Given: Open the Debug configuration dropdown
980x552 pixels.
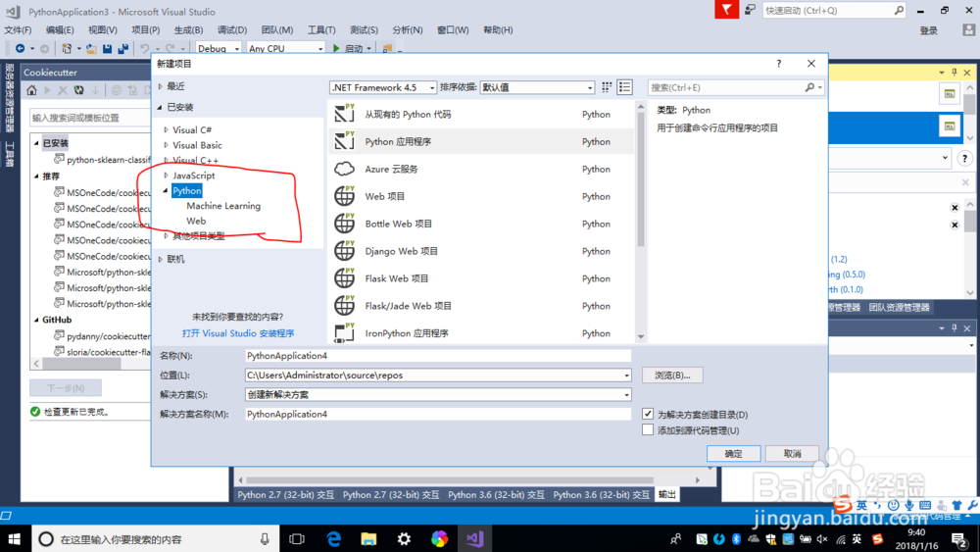Looking at the screenshot, I should coord(219,48).
